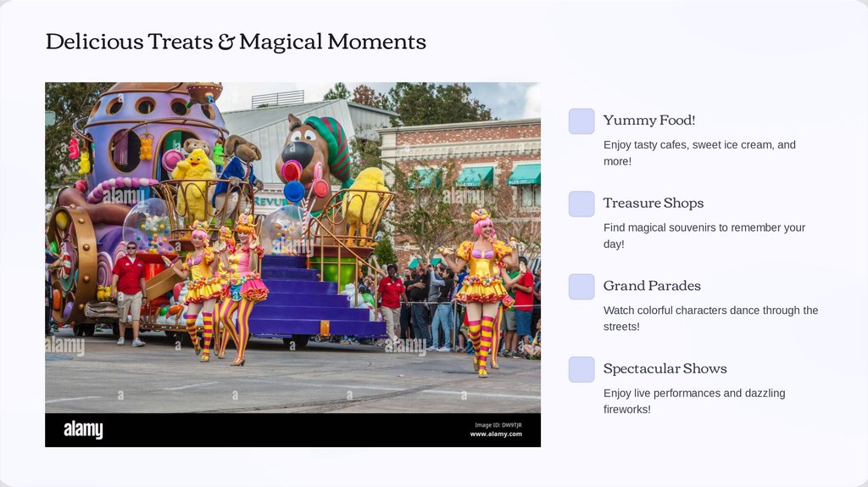Click the 'Image ID: DW9TJR' caption
This screenshot has height=487, width=868.
[498, 425]
